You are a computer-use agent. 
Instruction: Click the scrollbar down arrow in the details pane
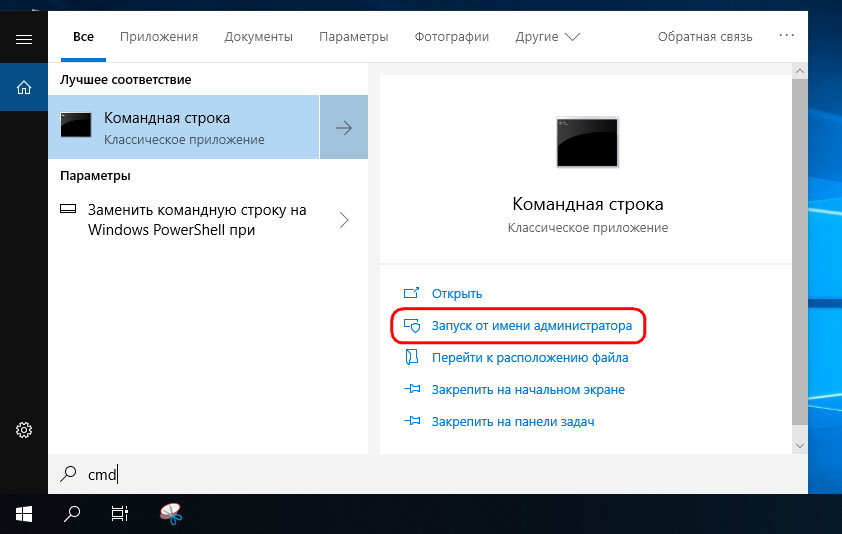pyautogui.click(x=798, y=443)
